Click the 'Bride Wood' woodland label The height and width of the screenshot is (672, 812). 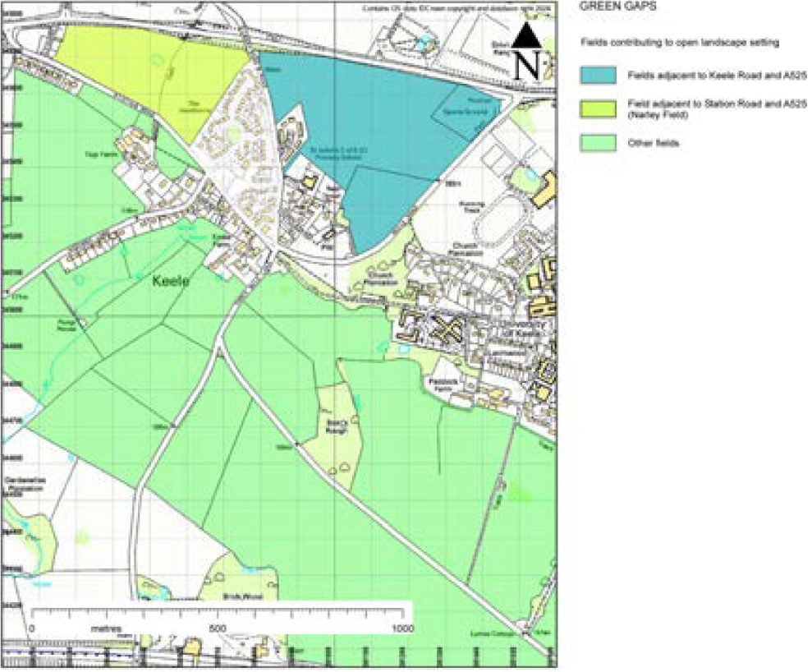tap(242, 596)
